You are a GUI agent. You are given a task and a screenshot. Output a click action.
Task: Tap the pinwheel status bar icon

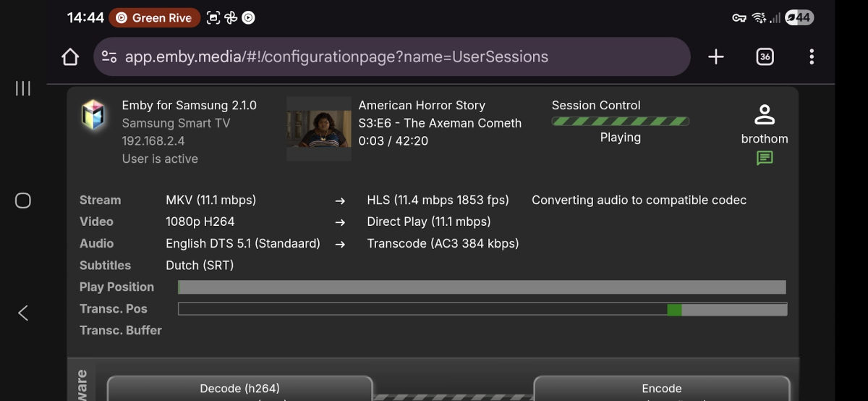click(x=231, y=18)
